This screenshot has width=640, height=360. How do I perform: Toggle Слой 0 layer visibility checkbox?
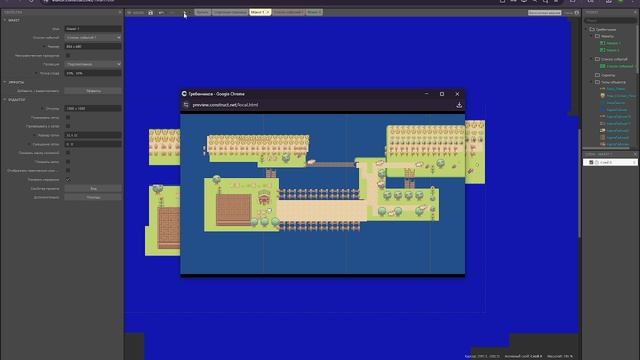coord(591,162)
